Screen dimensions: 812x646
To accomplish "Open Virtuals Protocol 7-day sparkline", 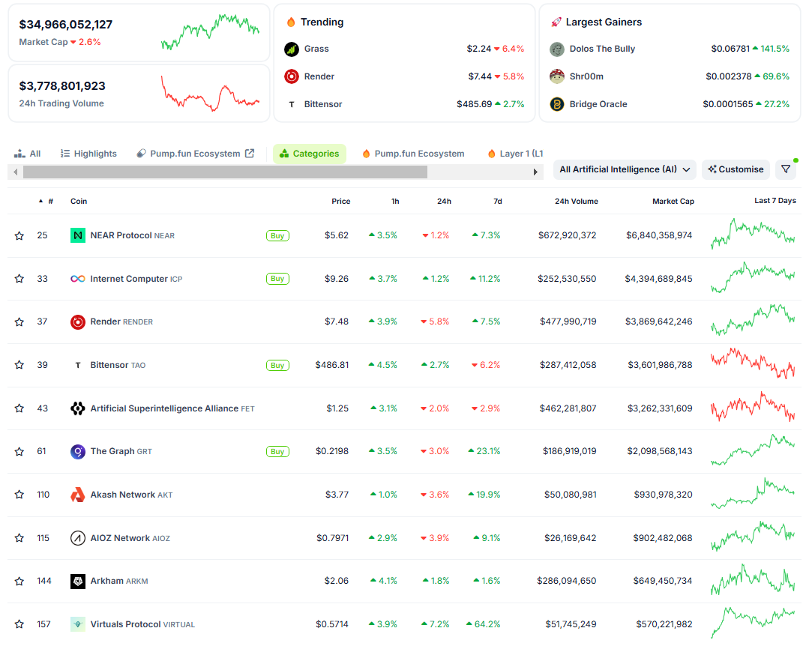I will coord(753,623).
